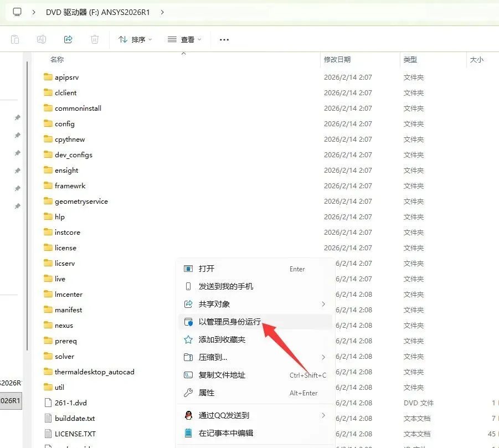Expand chevron after the monitor icon

point(34,12)
